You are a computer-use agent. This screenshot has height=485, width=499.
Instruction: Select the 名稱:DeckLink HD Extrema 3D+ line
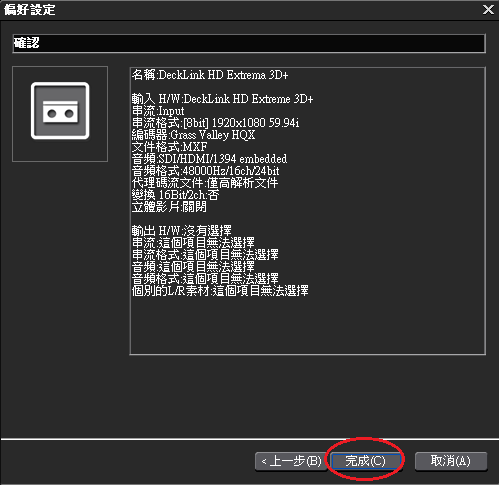tap(210, 75)
